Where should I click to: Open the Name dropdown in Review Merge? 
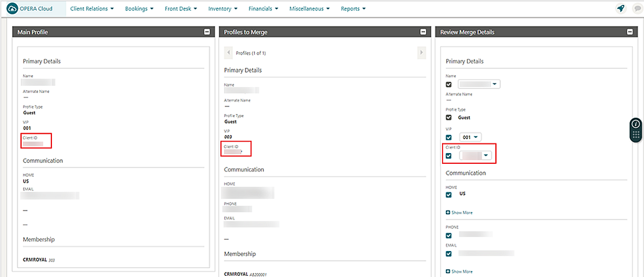click(x=480, y=84)
